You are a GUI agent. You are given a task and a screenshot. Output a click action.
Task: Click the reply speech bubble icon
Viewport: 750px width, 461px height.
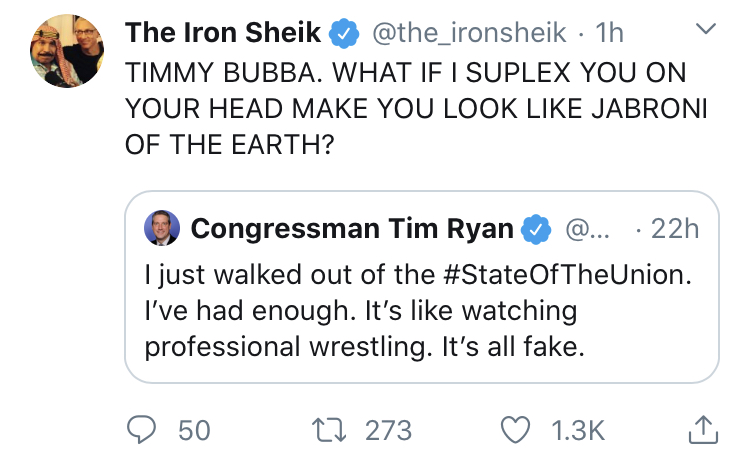point(145,429)
